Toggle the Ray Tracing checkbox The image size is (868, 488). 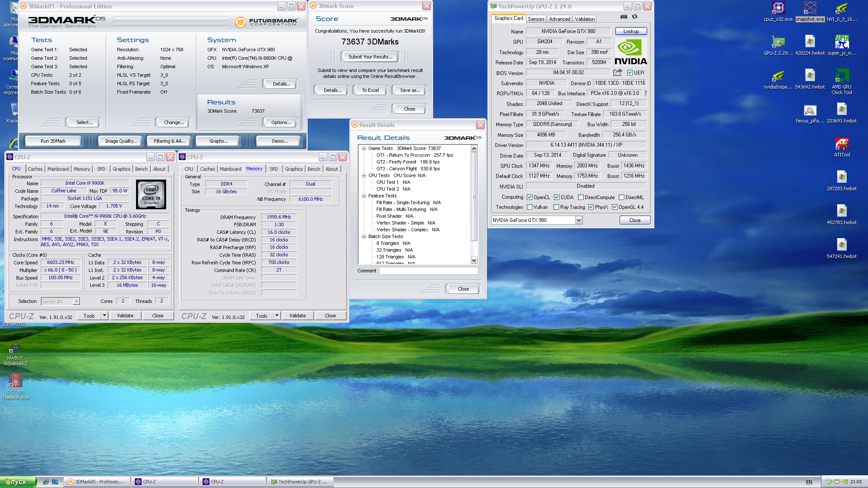(556, 207)
